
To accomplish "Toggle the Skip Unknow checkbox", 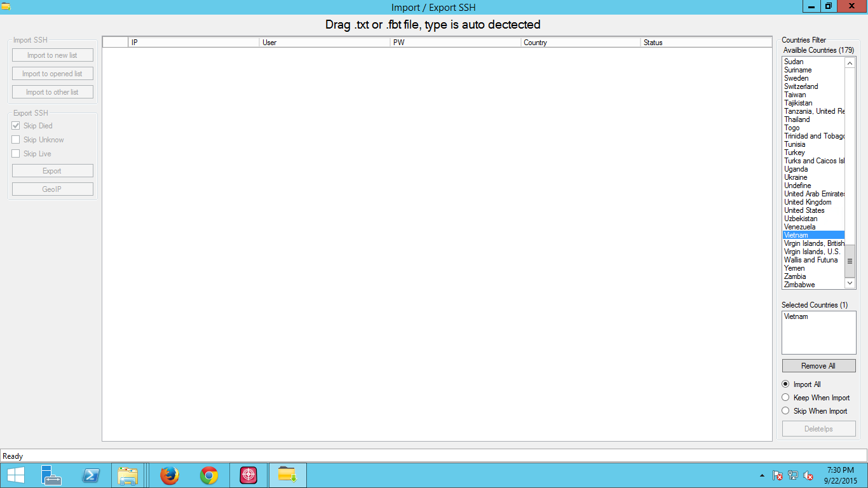I will [x=16, y=140].
